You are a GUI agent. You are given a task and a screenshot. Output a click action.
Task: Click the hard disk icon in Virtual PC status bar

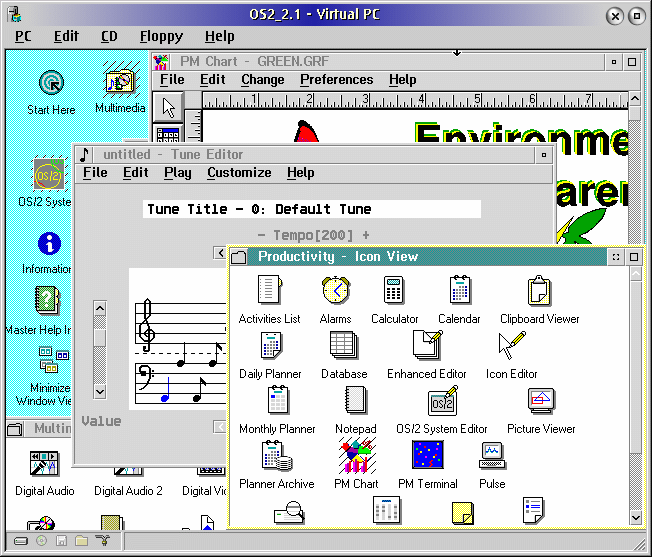21,541
